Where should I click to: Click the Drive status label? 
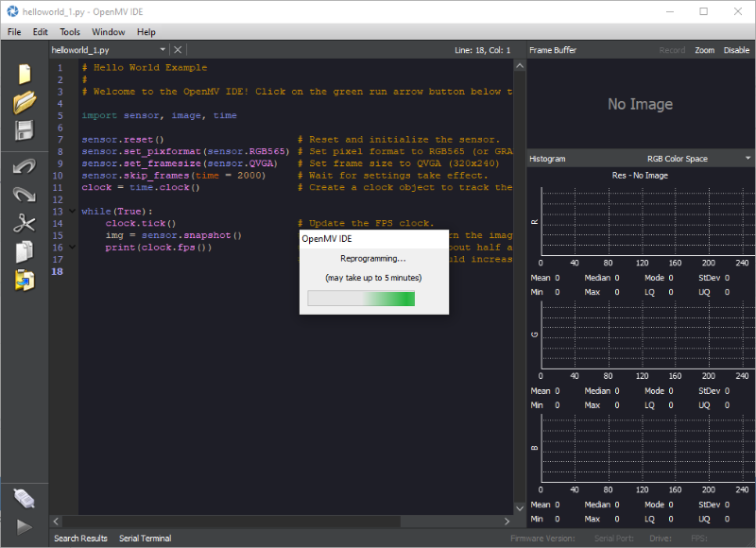click(660, 539)
